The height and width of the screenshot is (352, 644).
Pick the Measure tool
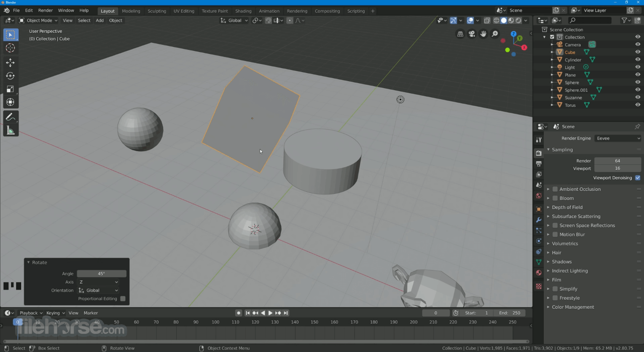[10, 130]
